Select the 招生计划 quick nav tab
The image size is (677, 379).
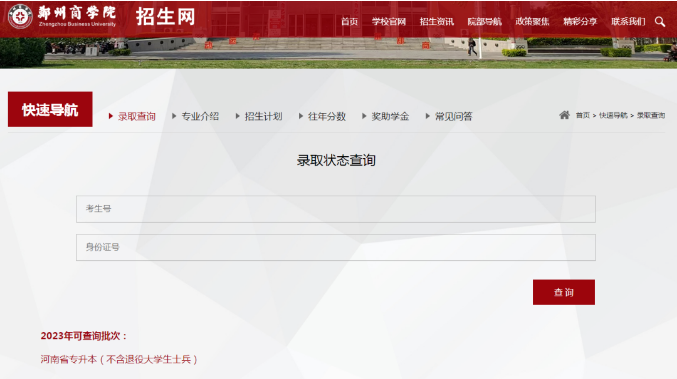(x=263, y=116)
